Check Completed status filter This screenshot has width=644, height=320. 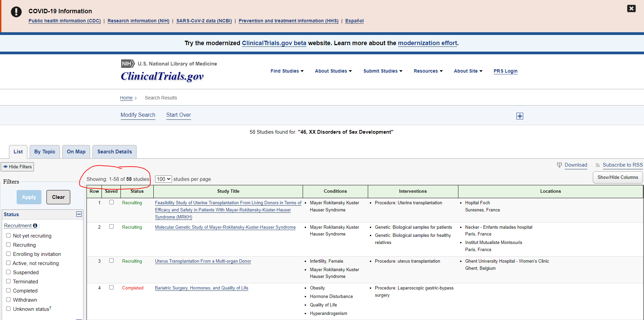8,290
